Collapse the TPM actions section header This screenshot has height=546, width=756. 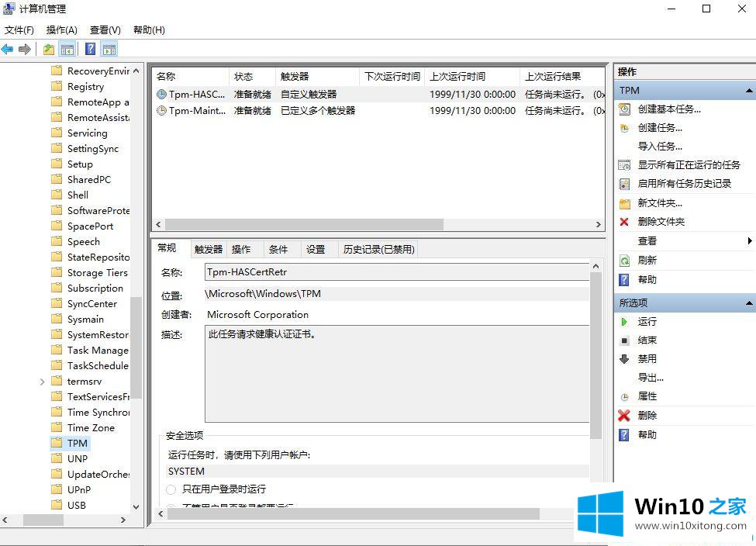click(749, 91)
